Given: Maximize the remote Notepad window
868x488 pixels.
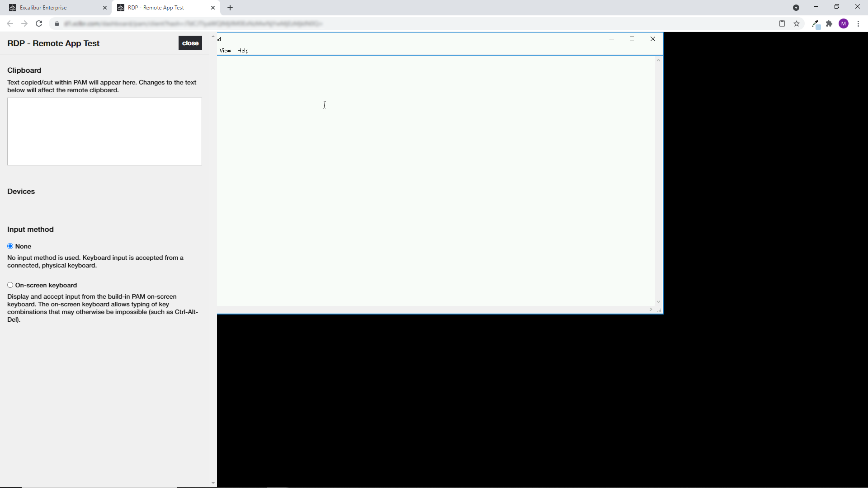Looking at the screenshot, I should coord(632,39).
